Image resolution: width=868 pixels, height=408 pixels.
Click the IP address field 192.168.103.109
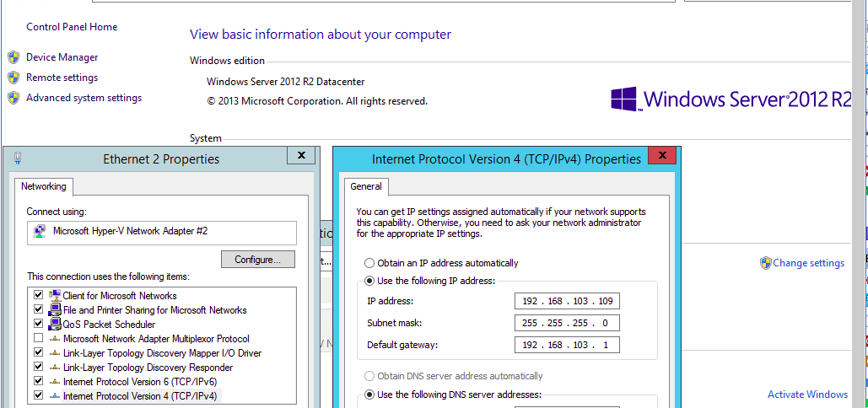(x=567, y=301)
